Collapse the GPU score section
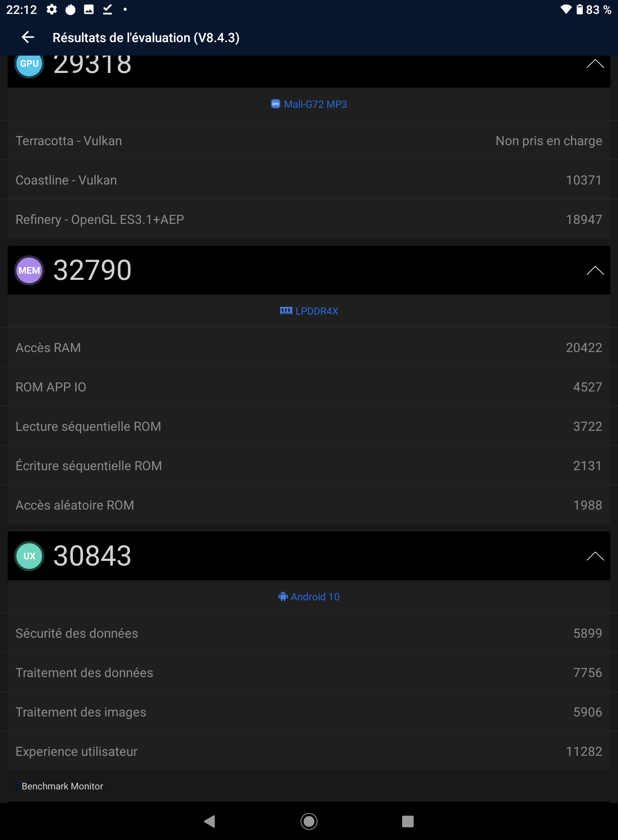 click(x=595, y=64)
